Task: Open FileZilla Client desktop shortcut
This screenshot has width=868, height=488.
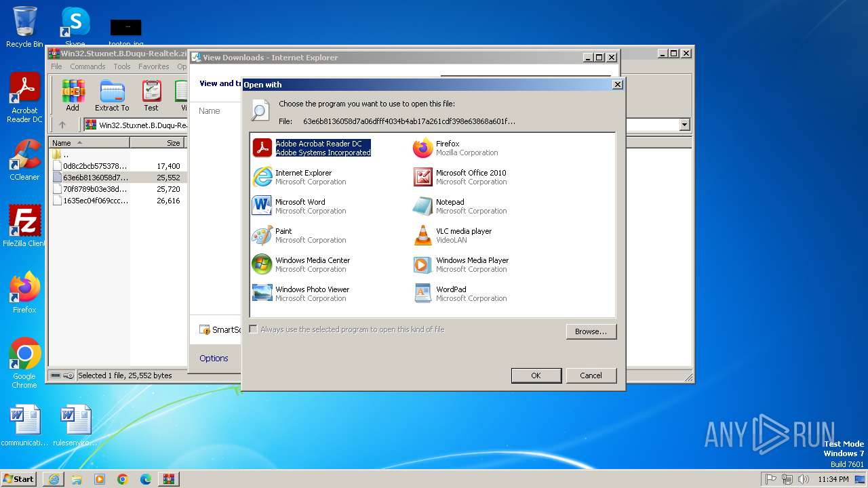Action: pyautogui.click(x=24, y=226)
